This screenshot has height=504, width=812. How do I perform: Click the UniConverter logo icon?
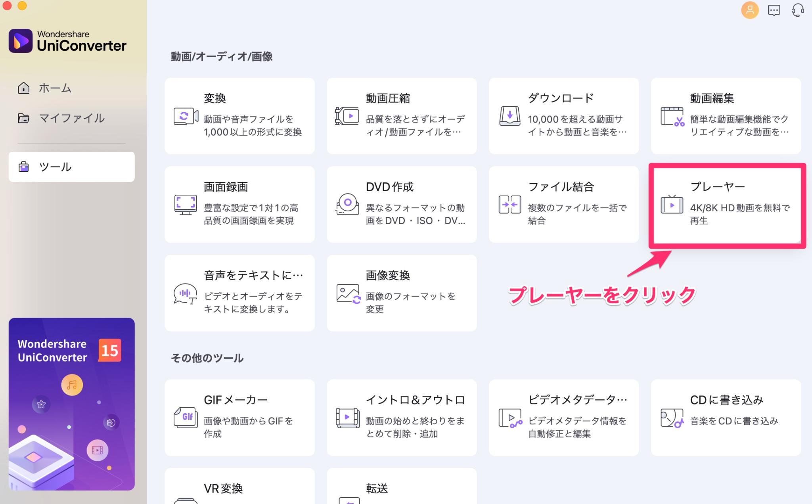(x=21, y=40)
